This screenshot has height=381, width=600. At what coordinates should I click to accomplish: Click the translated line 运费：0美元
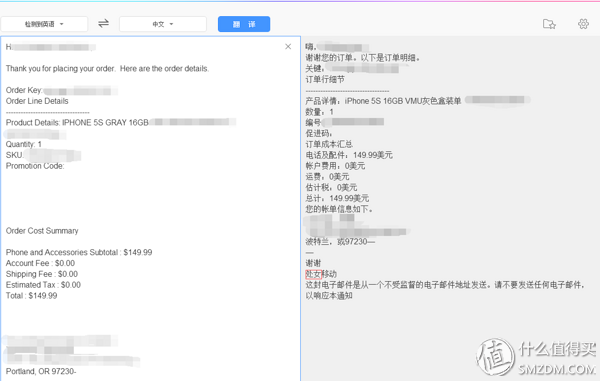click(327, 176)
